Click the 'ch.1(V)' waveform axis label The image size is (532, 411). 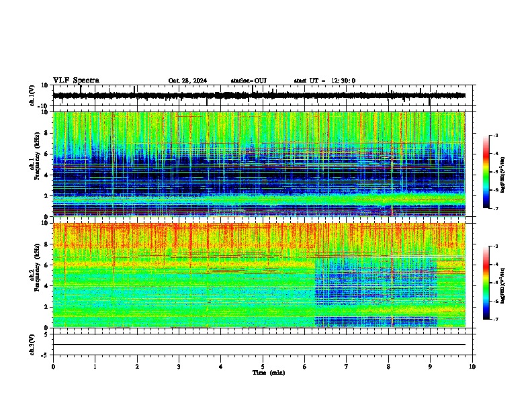pyautogui.click(x=32, y=95)
